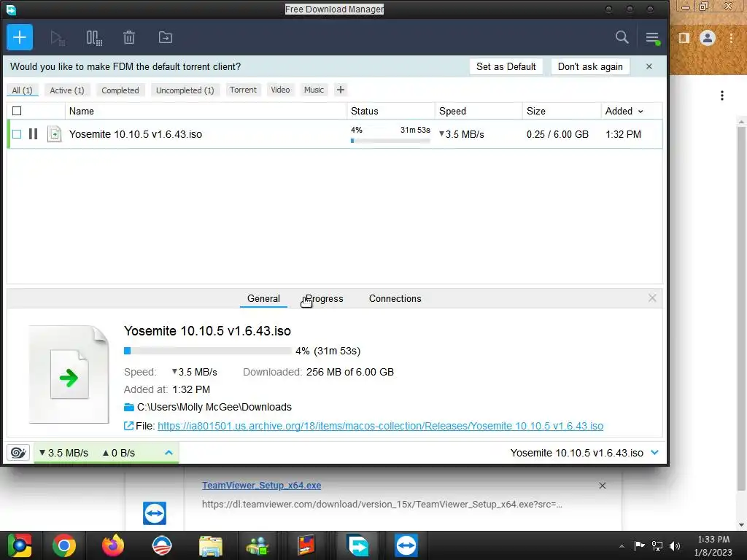Click progress bar in Yosemite list row
This screenshot has width=747, height=560.
click(x=390, y=141)
